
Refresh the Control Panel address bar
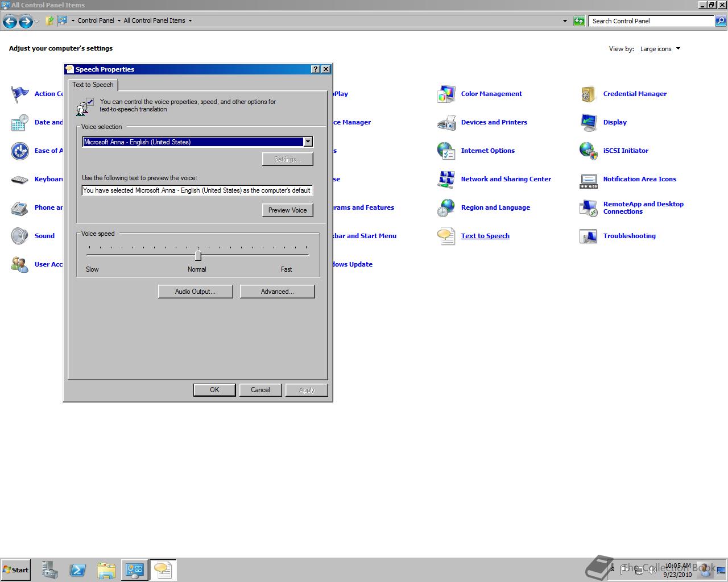(579, 21)
